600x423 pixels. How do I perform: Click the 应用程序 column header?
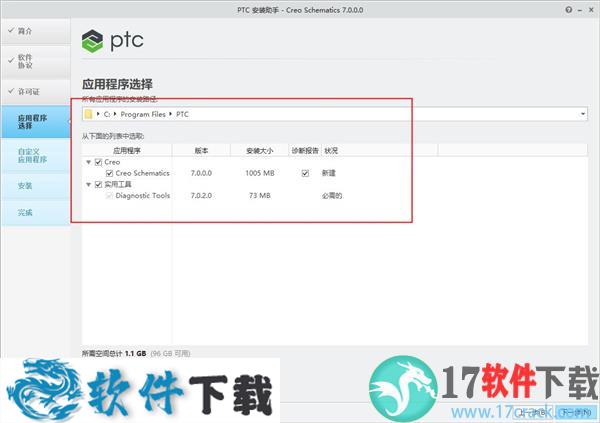[x=127, y=150]
